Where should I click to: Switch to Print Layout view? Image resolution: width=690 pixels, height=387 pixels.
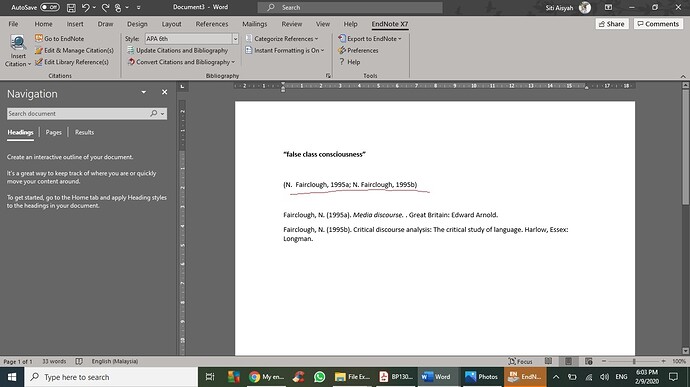[568, 361]
